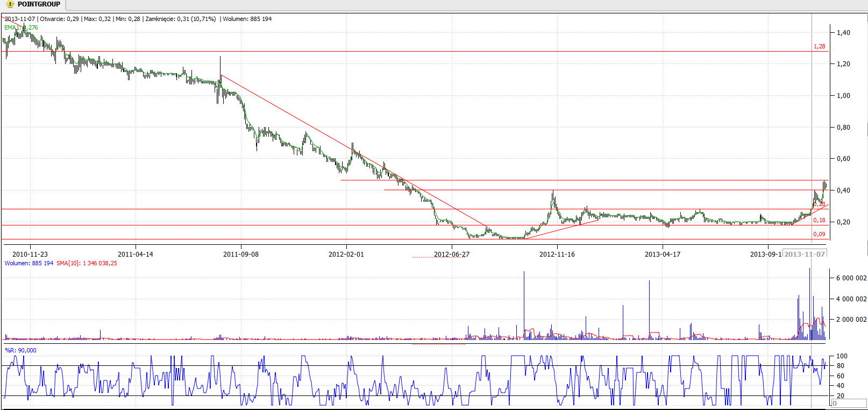Screen dimensions: 868x410
Task: Click the 80 tick on %R axis
Action: (840, 366)
